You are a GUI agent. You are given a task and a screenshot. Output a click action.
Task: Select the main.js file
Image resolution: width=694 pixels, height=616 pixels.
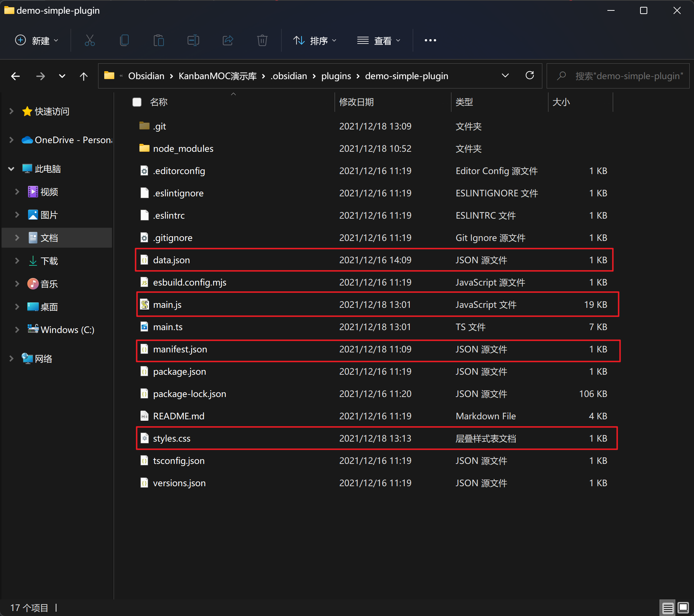click(x=167, y=305)
